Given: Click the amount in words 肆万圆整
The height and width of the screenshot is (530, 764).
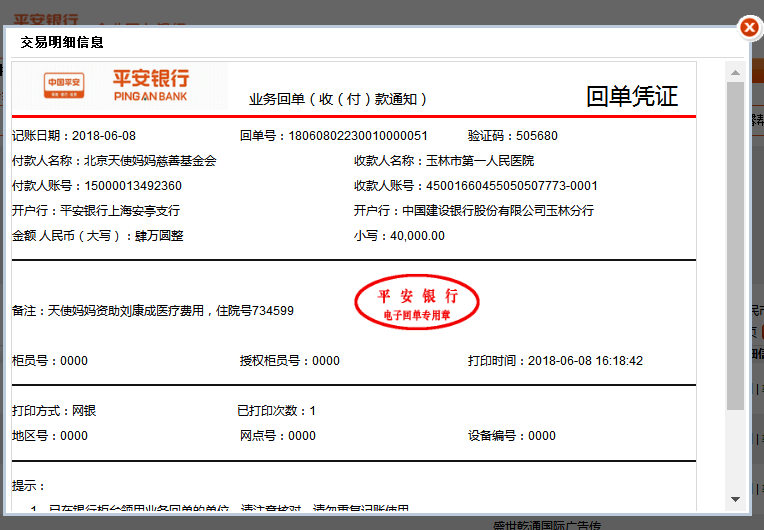Looking at the screenshot, I should click(159, 236).
